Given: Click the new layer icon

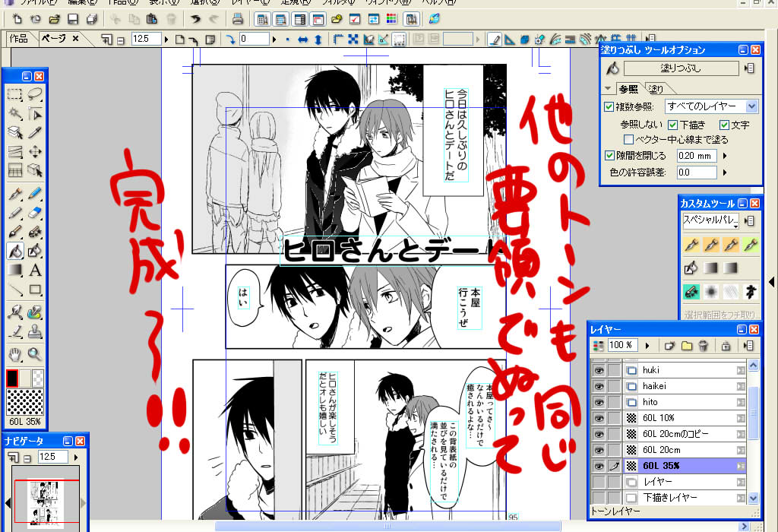Looking at the screenshot, I should [670, 345].
